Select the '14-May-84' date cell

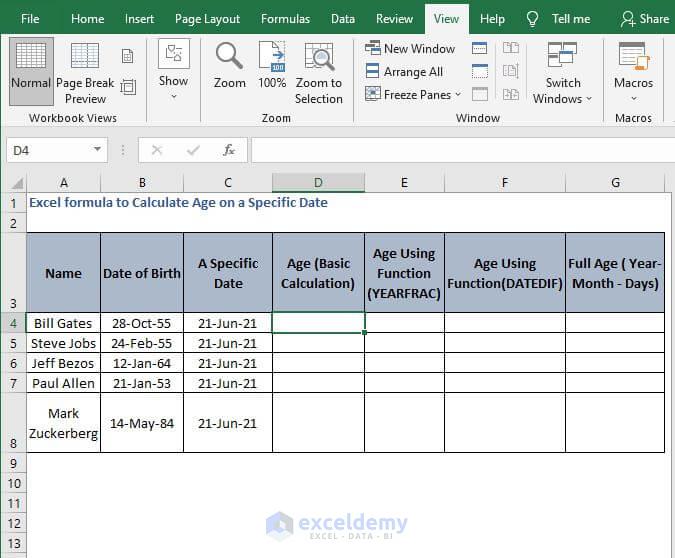click(142, 423)
